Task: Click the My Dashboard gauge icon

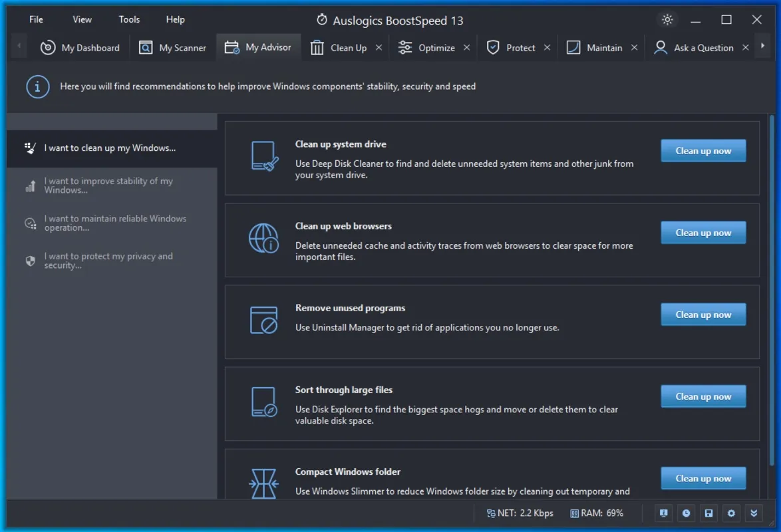Action: pyautogui.click(x=48, y=47)
